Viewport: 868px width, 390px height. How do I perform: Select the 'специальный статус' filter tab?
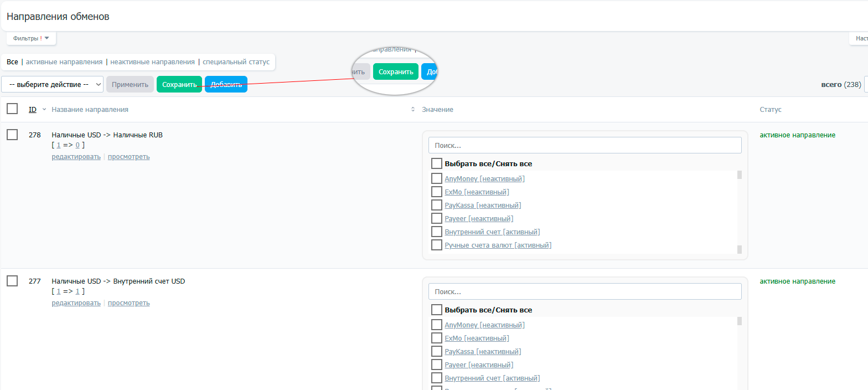click(x=236, y=62)
